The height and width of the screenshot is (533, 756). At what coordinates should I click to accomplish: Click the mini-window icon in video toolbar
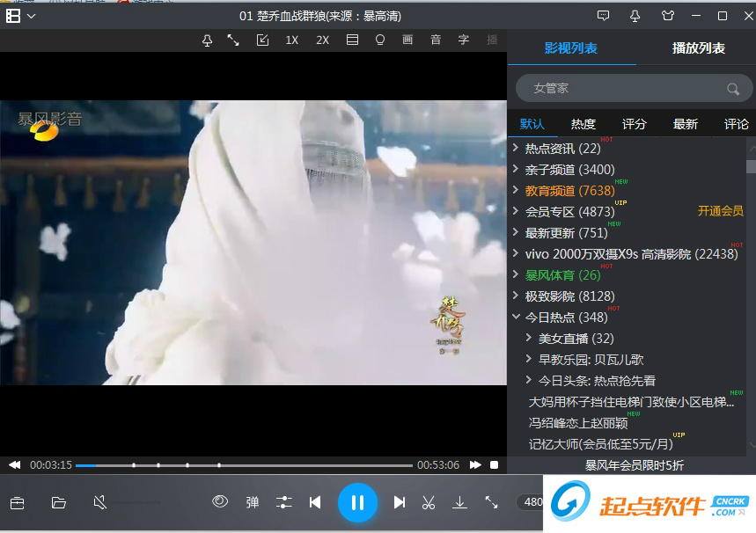click(x=263, y=40)
